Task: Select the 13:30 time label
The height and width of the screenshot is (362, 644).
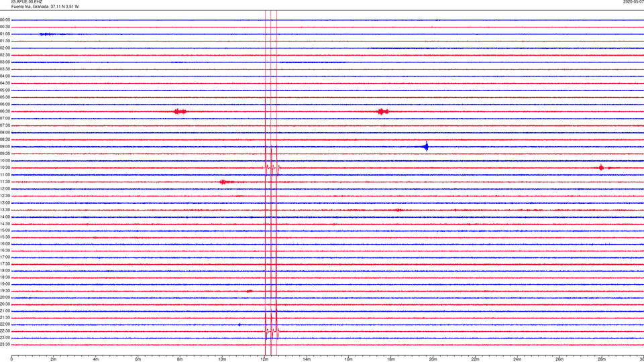Action: tap(5, 210)
